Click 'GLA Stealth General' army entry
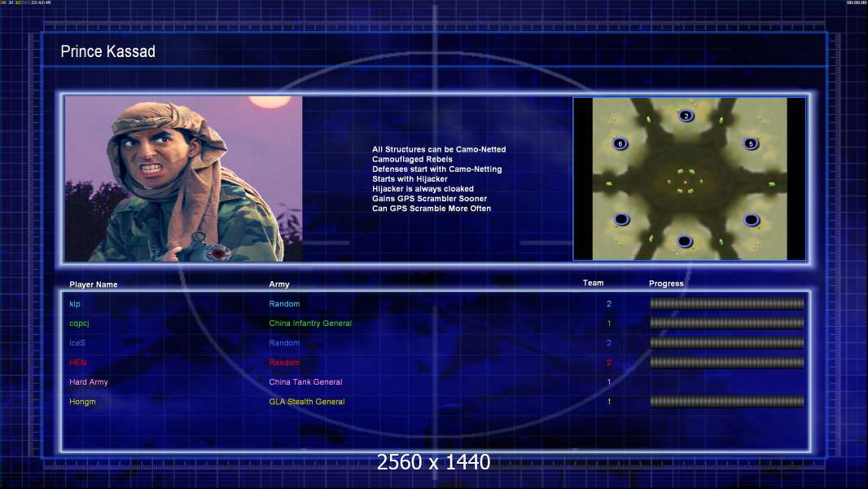This screenshot has height=489, width=868. 307,402
